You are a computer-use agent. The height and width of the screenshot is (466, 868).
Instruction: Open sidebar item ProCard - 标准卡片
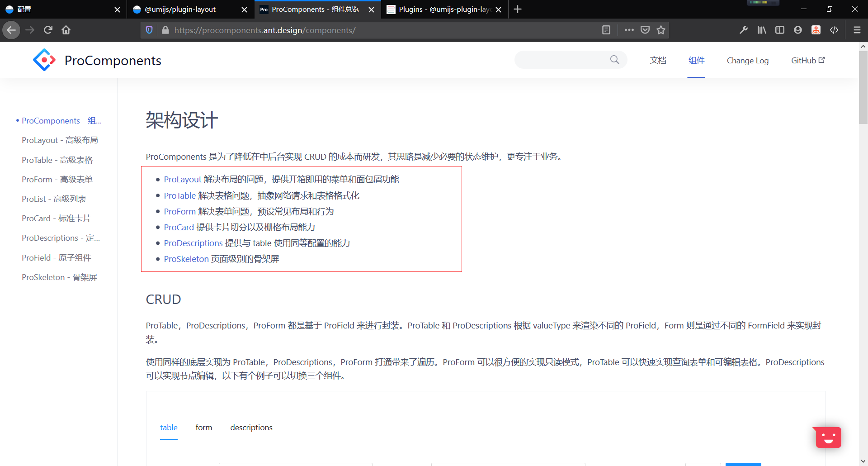pyautogui.click(x=56, y=219)
